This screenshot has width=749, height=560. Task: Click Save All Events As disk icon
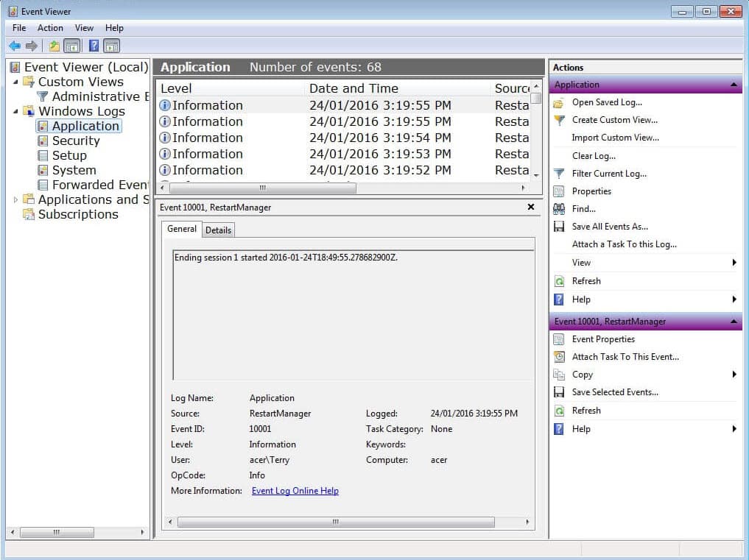[x=558, y=227]
